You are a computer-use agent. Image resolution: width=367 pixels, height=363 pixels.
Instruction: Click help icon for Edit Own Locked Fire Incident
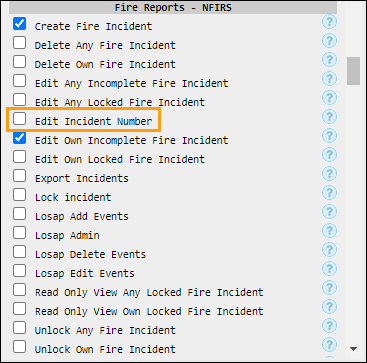coord(329,155)
